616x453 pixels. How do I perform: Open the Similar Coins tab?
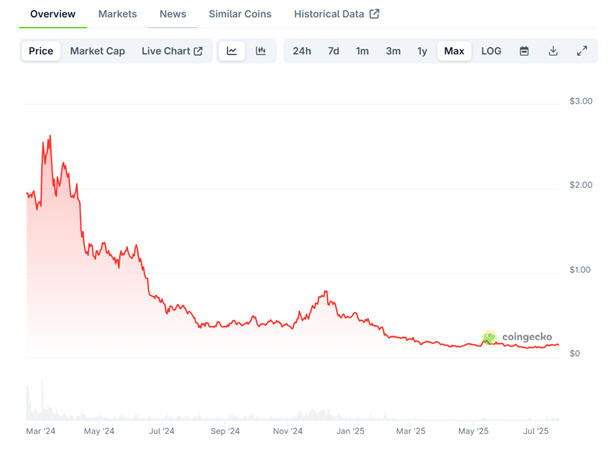click(x=239, y=14)
